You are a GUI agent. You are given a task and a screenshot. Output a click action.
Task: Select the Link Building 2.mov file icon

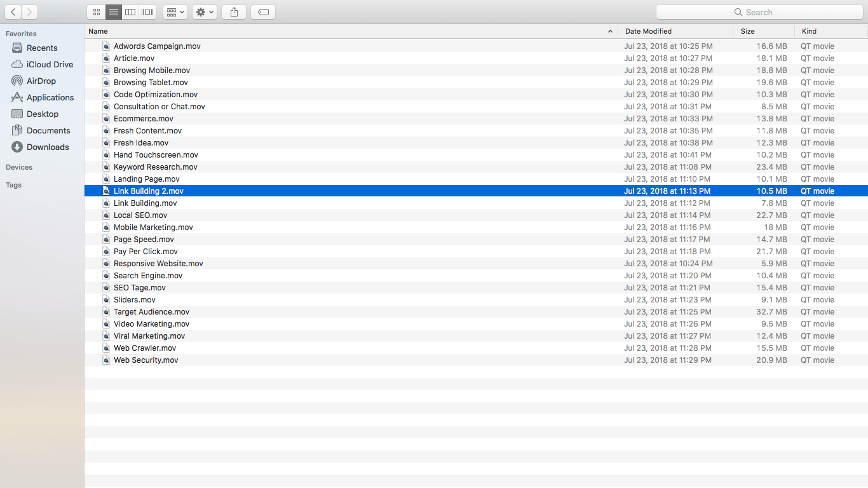[106, 191]
